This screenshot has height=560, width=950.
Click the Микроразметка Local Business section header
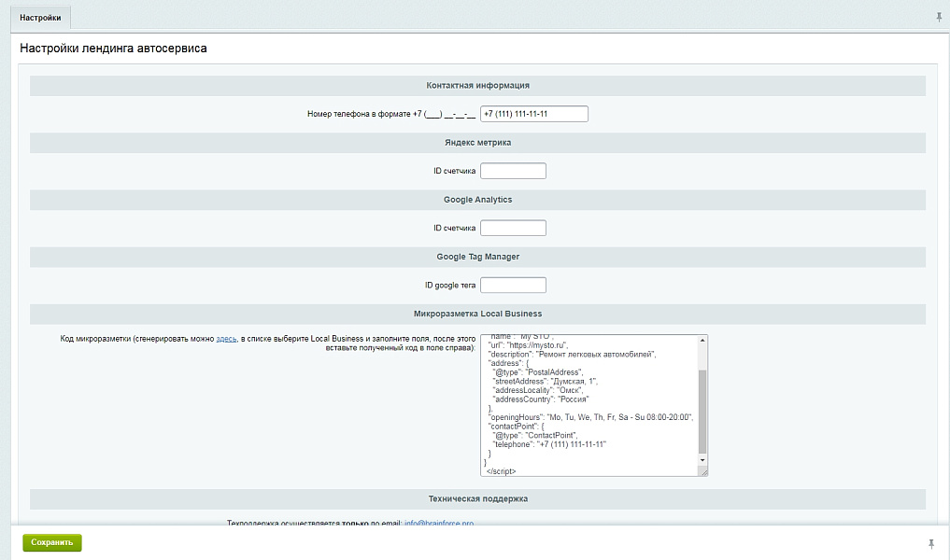(x=477, y=314)
